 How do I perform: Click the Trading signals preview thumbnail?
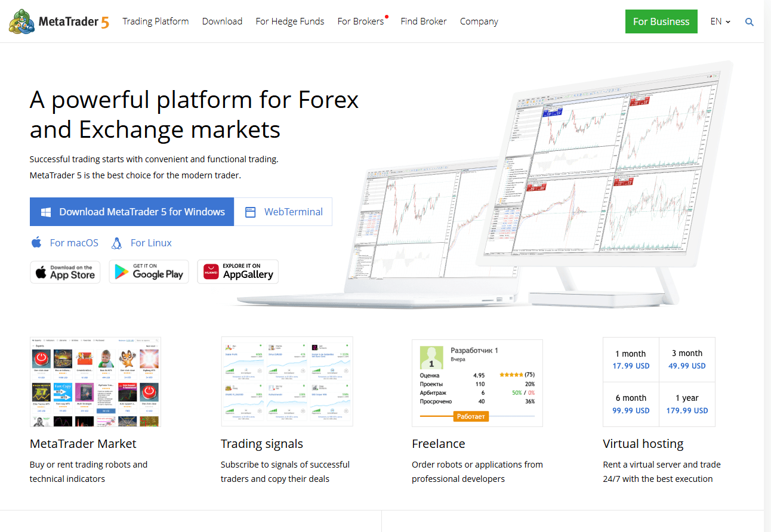tap(286, 382)
